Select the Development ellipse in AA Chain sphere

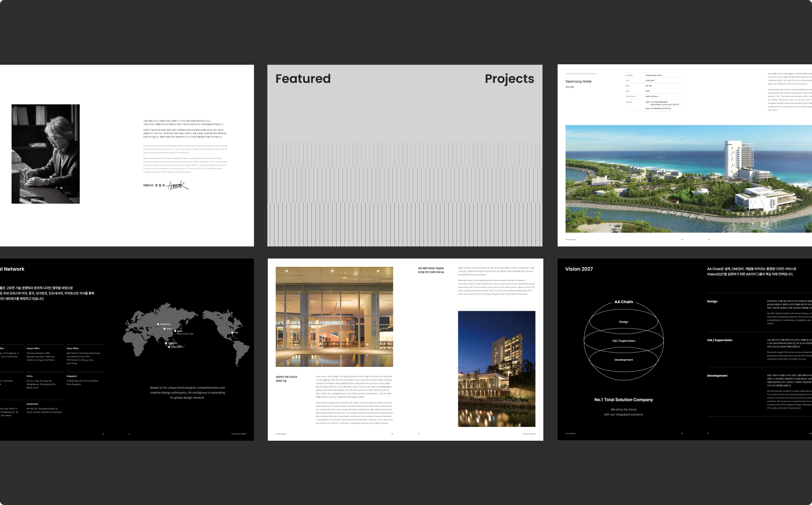coord(623,360)
